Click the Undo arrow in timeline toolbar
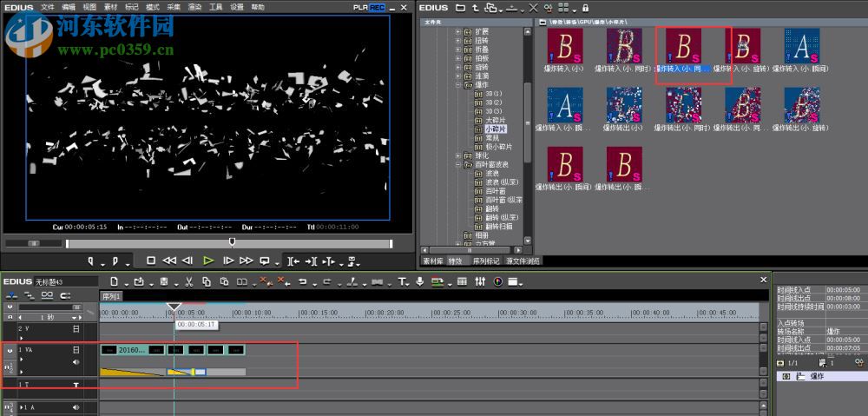 click(x=302, y=281)
